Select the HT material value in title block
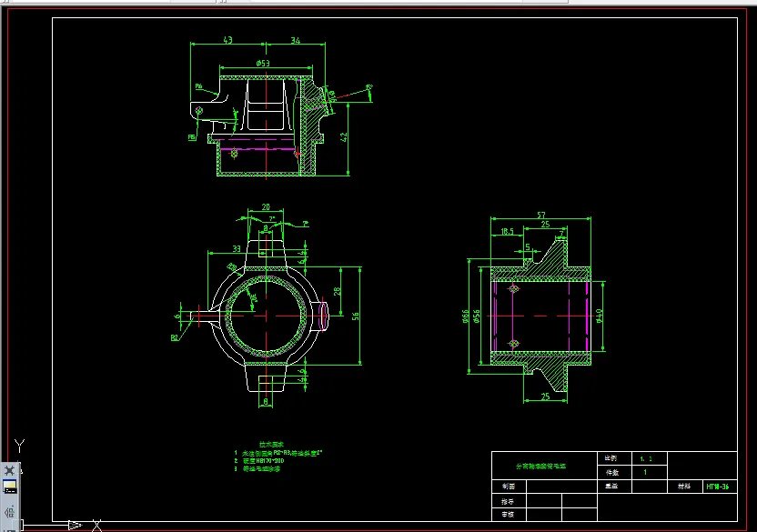The height and width of the screenshot is (532, 757). point(717,487)
